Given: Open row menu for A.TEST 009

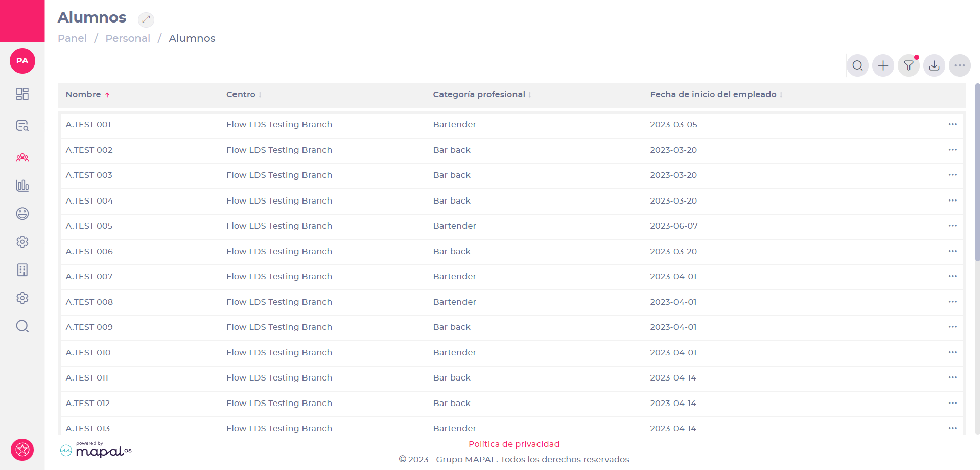Looking at the screenshot, I should (952, 327).
